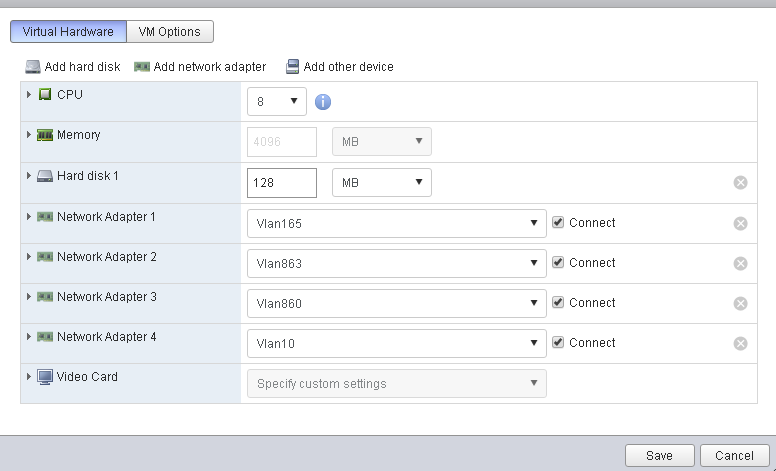This screenshot has width=776, height=471.
Task: Remove Hard disk 1 with the X icon
Action: tap(740, 182)
